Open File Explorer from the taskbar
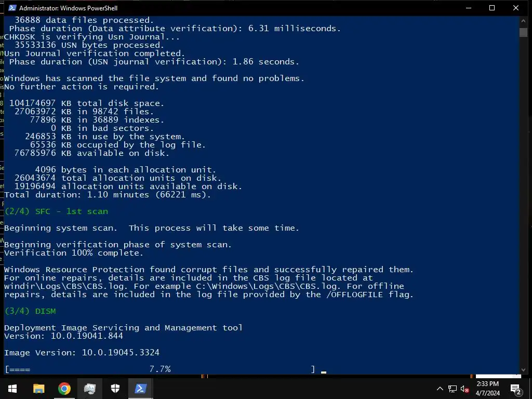The height and width of the screenshot is (399, 532). coord(38,389)
